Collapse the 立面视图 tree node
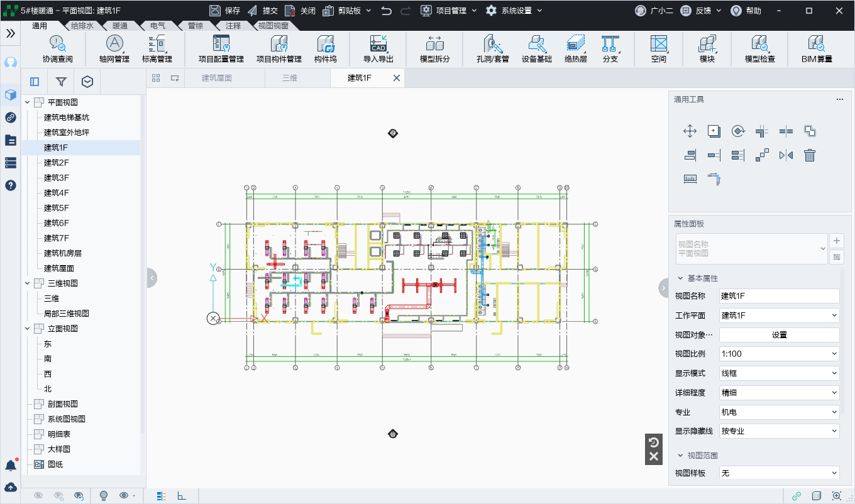Viewport: 855px width, 504px height. (x=27, y=329)
